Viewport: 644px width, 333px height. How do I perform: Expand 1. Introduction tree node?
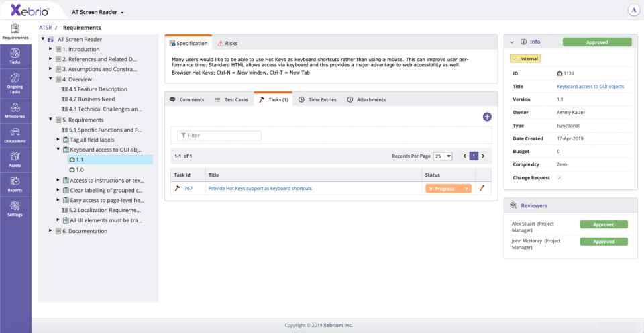[x=50, y=49]
